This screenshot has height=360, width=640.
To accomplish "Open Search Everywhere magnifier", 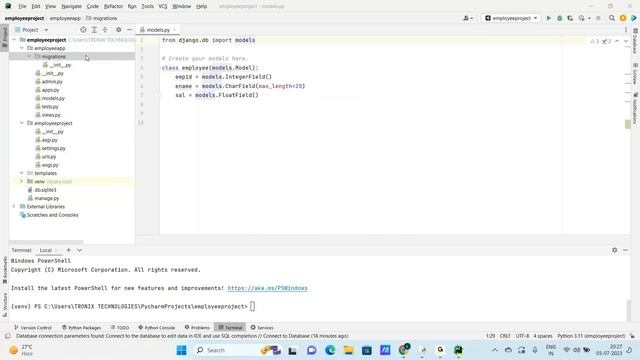I will coord(612,18).
